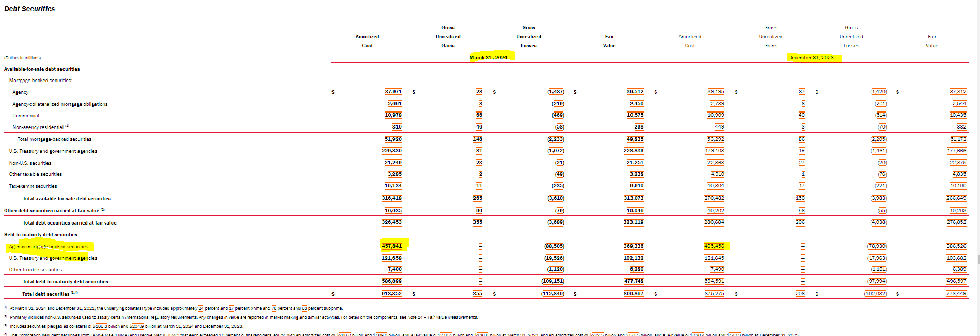The image size is (980, 336).
Task: Click the 37,971 Agency amortized cost value
Action: (x=393, y=92)
